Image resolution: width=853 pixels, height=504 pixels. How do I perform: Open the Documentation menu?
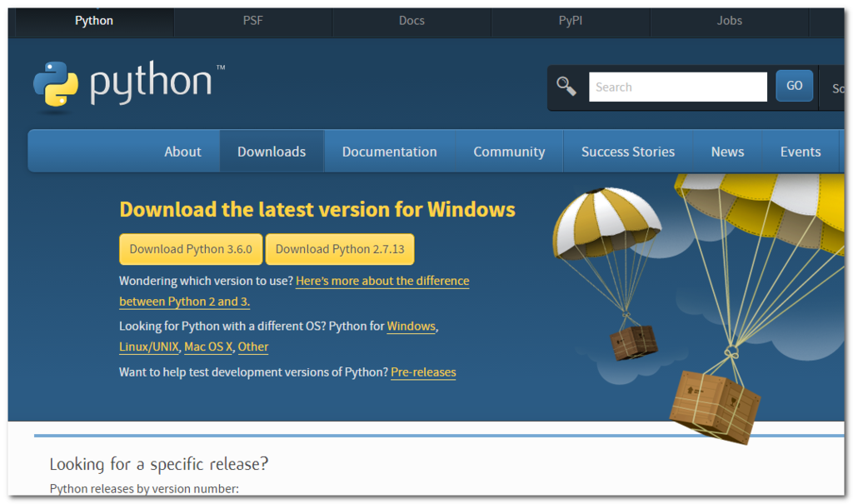point(390,152)
